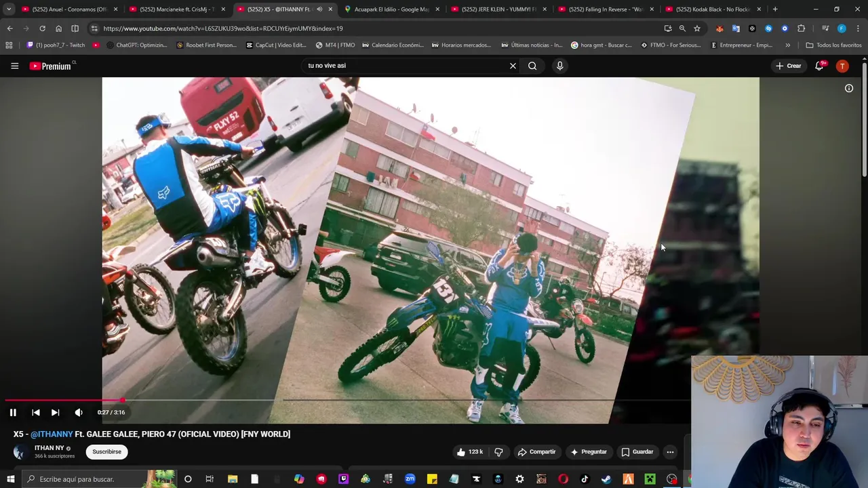Image resolution: width=868 pixels, height=488 pixels.
Task: Pause the video with the pause button
Action: pos(13,412)
